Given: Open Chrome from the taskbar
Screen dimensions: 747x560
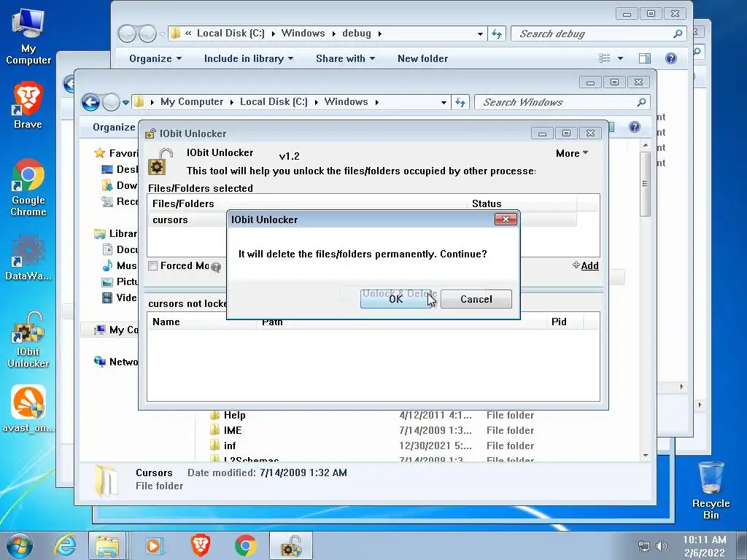Looking at the screenshot, I should [246, 545].
